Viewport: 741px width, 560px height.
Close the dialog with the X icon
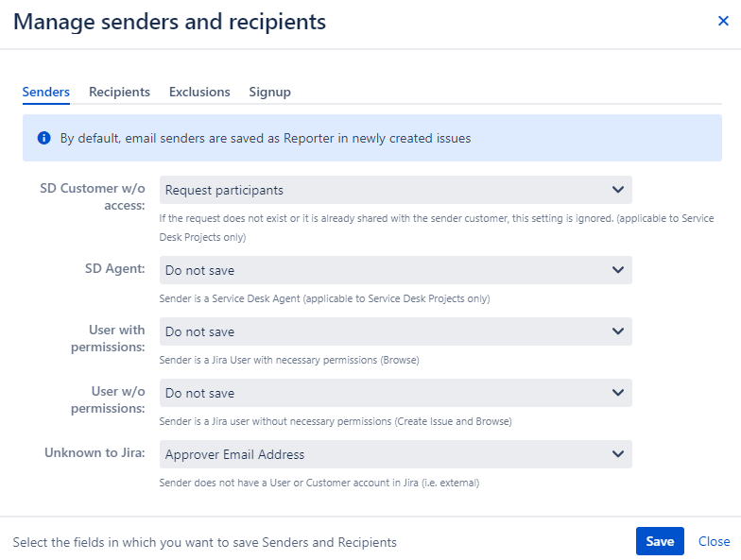pos(723,21)
